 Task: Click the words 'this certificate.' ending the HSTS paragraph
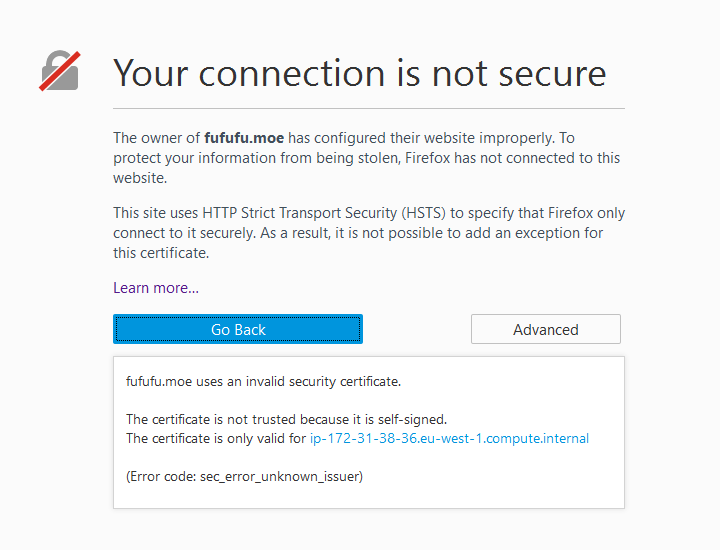tap(161, 253)
